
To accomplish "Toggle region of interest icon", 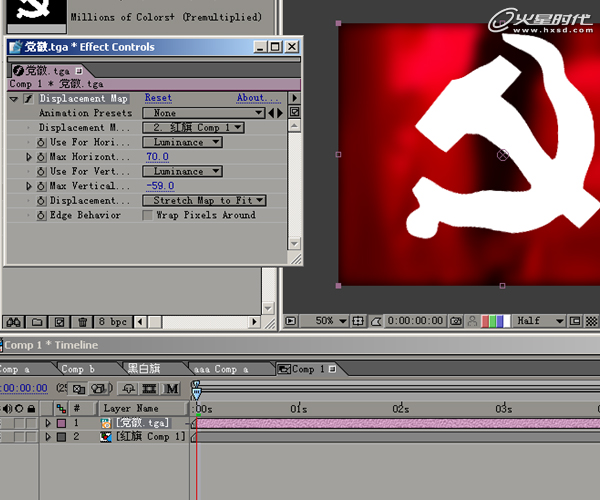I will pos(575,321).
